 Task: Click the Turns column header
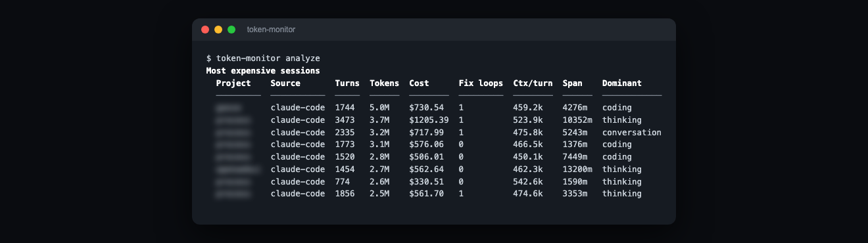(x=347, y=83)
